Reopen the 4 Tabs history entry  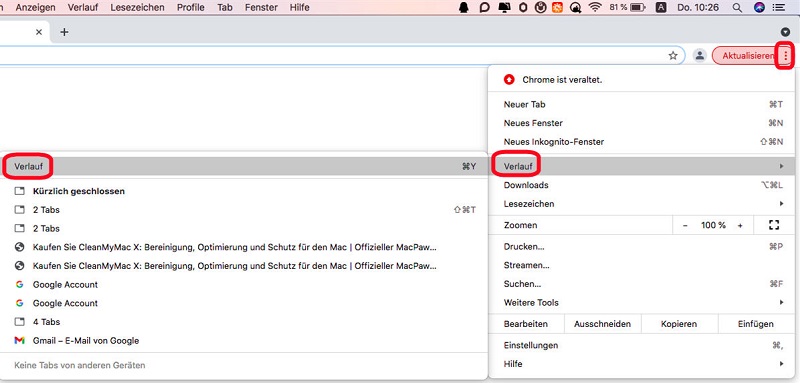[x=243, y=322]
